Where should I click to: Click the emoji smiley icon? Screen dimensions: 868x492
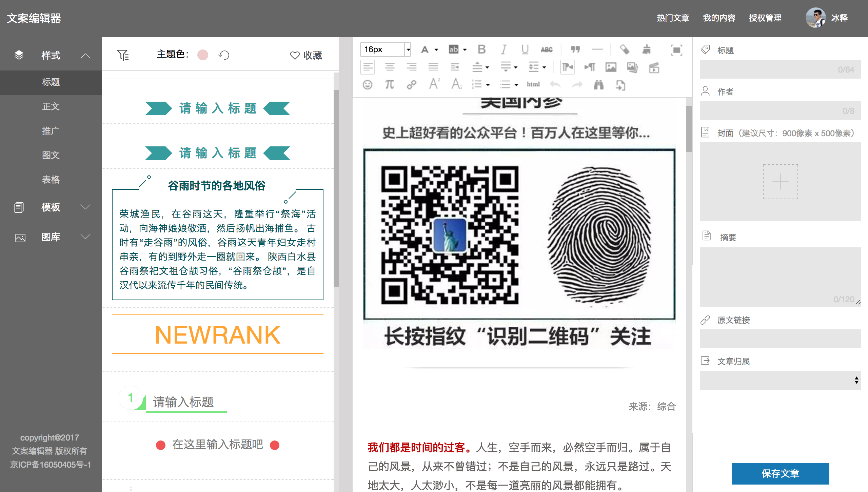tap(368, 84)
